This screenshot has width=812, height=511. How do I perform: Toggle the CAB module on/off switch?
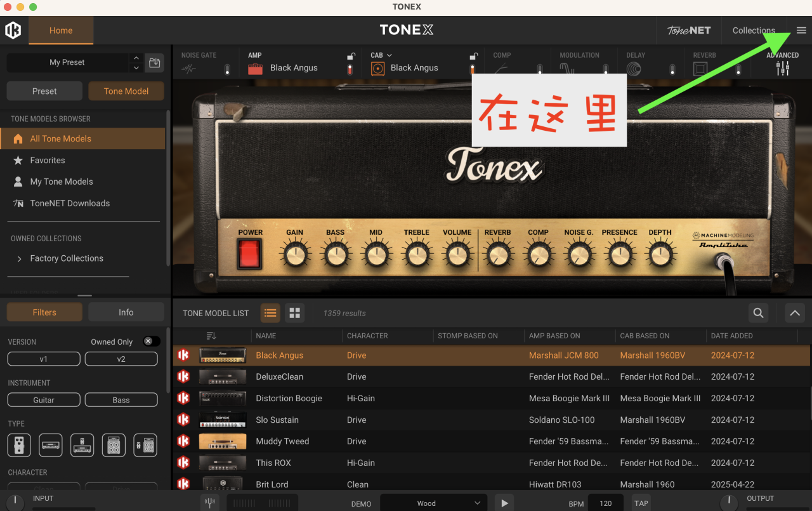[x=472, y=69]
